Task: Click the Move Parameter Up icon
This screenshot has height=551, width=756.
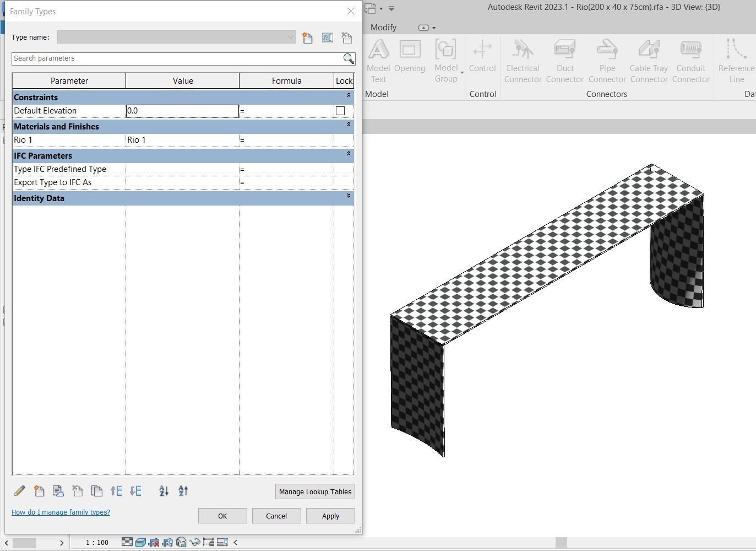Action: coord(116,491)
